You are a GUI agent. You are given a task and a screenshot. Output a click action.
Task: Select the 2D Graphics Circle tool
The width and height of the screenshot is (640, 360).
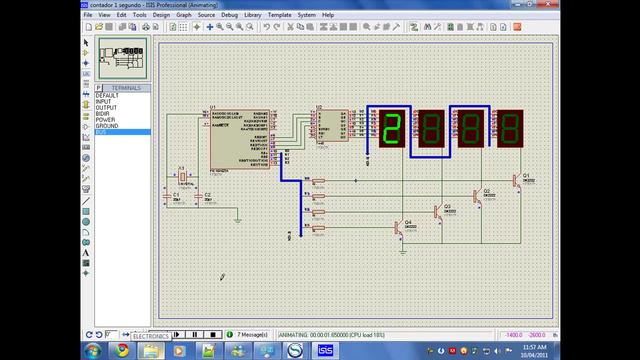coord(86,222)
